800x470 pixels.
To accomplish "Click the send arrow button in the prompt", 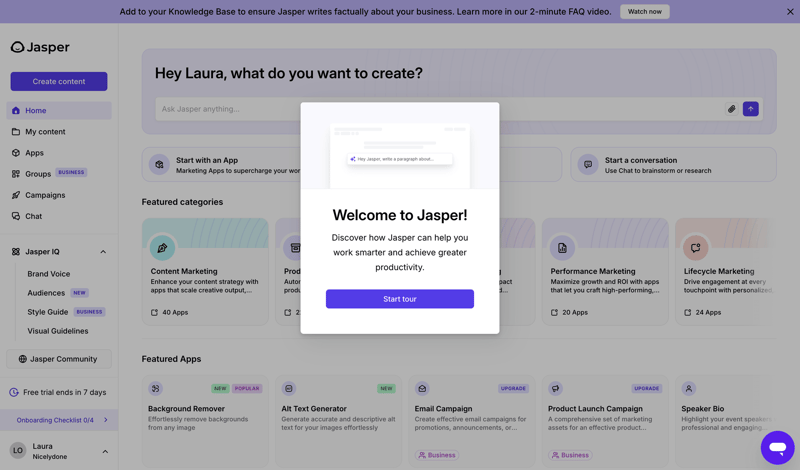I will (x=751, y=109).
